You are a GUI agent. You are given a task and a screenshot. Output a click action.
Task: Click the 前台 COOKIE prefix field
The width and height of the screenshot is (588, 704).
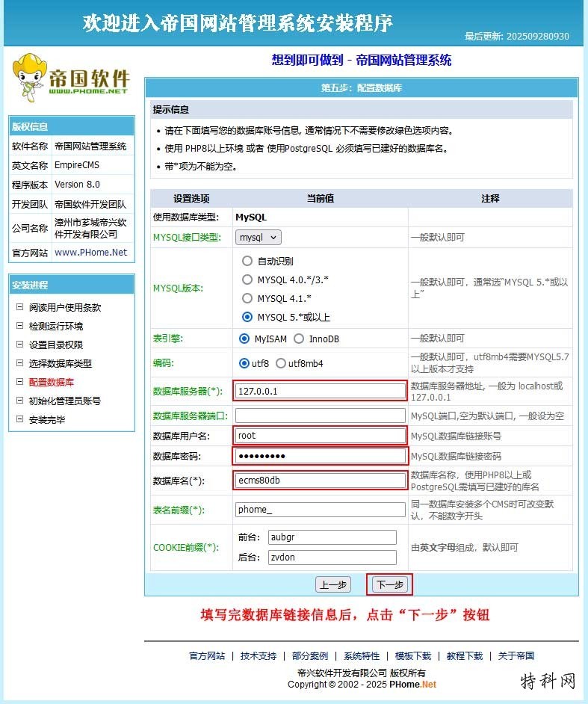(332, 537)
